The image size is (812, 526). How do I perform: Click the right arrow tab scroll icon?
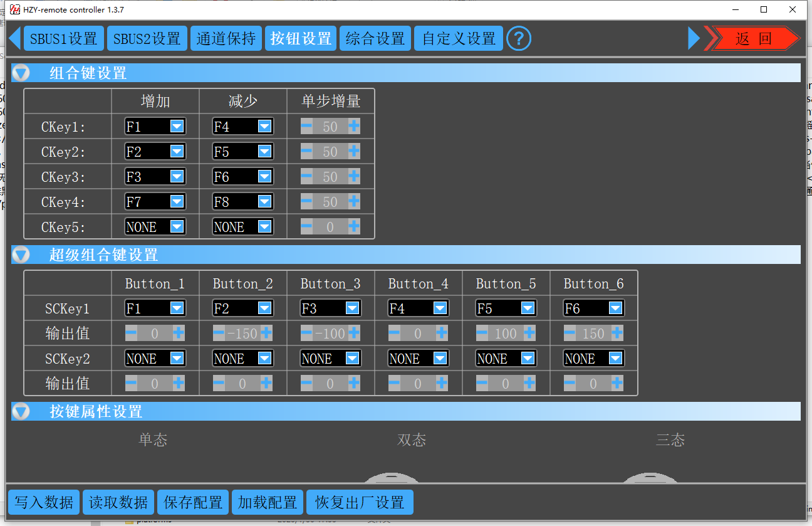pos(694,38)
